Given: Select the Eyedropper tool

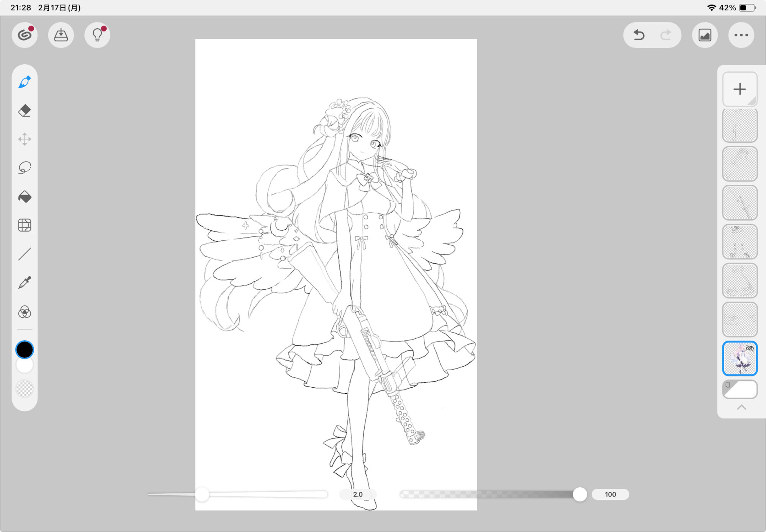Looking at the screenshot, I should pyautogui.click(x=25, y=283).
